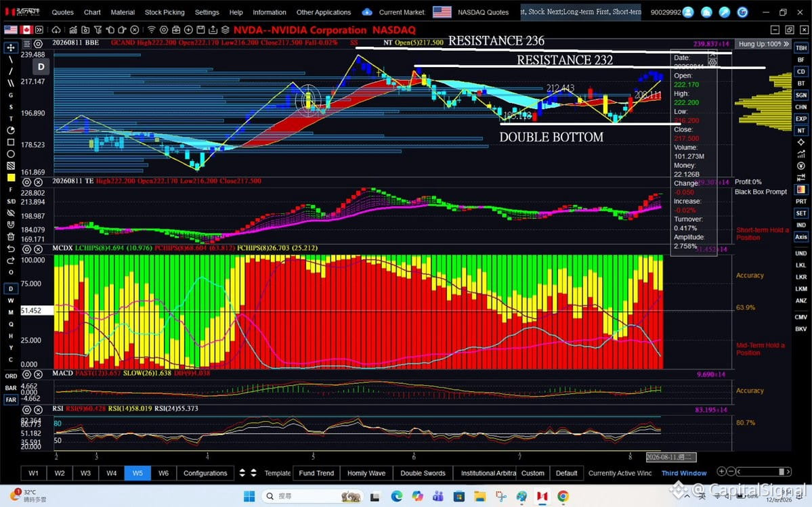Hide drawings with the crossed-eye icon
Image resolution: width=812 pixels, height=507 pixels.
pyautogui.click(x=10, y=213)
